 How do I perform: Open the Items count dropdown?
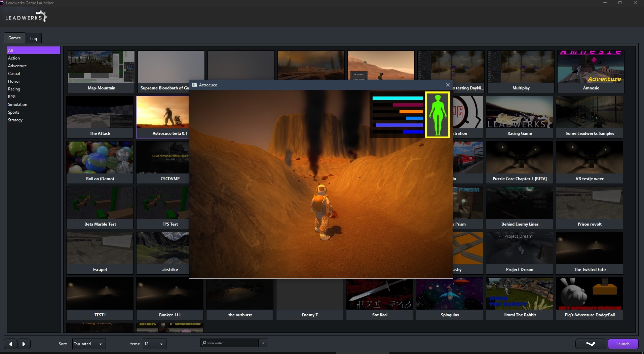pos(154,344)
